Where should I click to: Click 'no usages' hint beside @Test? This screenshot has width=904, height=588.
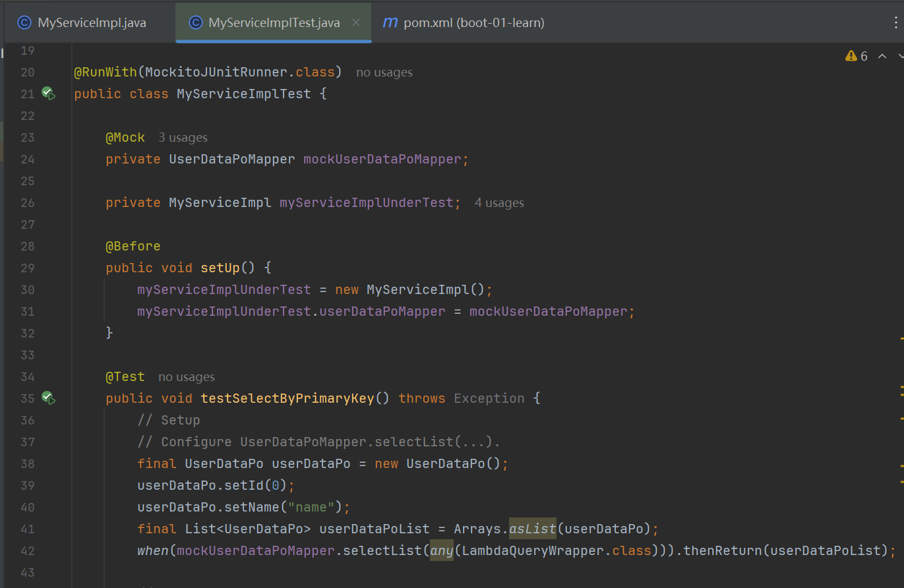point(187,376)
